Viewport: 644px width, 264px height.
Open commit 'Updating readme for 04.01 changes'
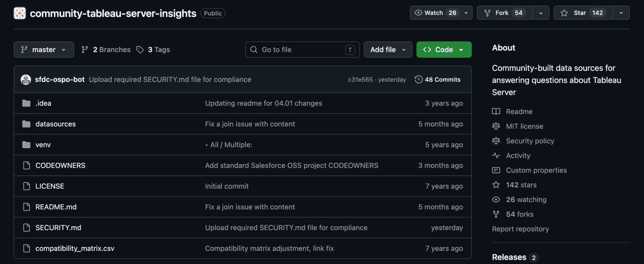click(x=264, y=103)
